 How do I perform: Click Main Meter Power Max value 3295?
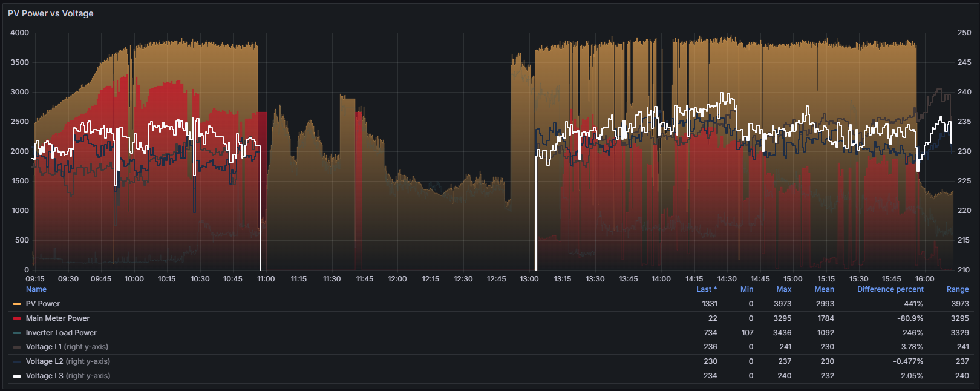tap(783, 318)
